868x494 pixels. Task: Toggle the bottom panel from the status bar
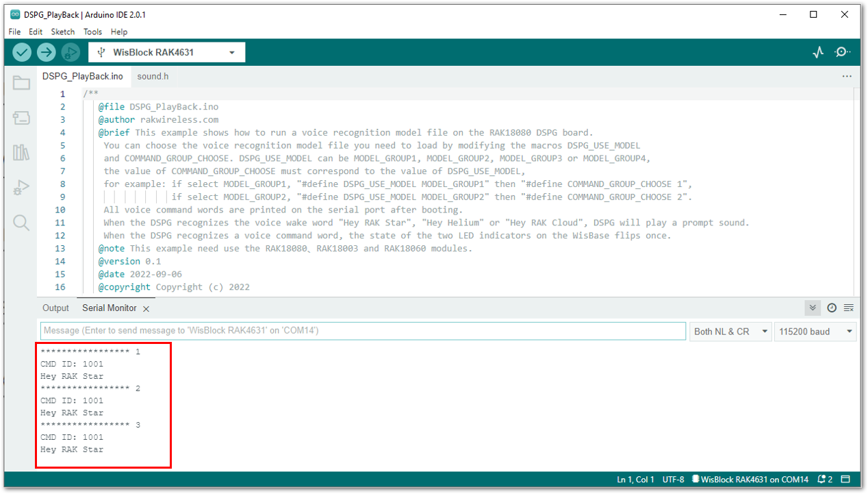click(845, 480)
